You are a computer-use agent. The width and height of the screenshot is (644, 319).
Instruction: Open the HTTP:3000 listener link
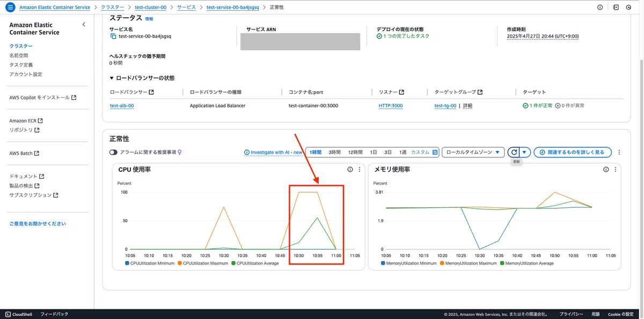point(391,106)
